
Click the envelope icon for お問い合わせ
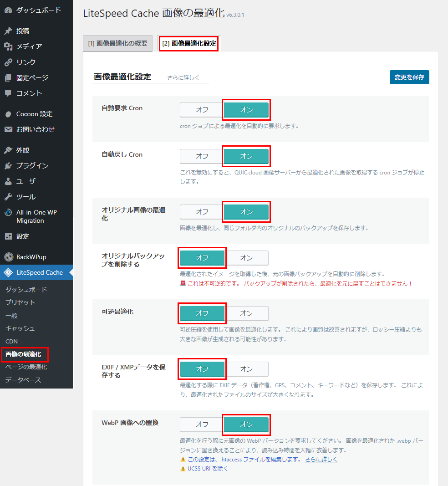[8, 129]
